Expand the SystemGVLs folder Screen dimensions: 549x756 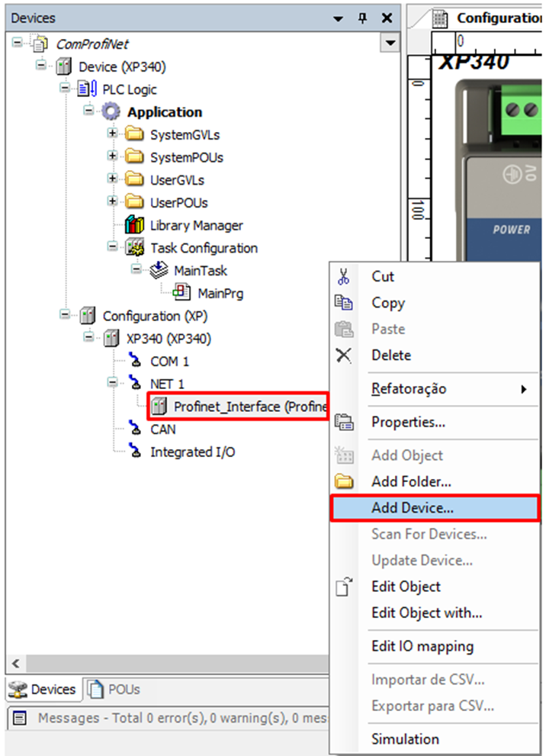(112, 134)
